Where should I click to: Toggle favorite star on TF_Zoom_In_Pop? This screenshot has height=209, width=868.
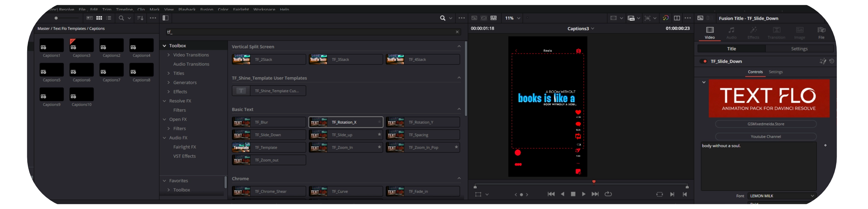[x=456, y=147]
